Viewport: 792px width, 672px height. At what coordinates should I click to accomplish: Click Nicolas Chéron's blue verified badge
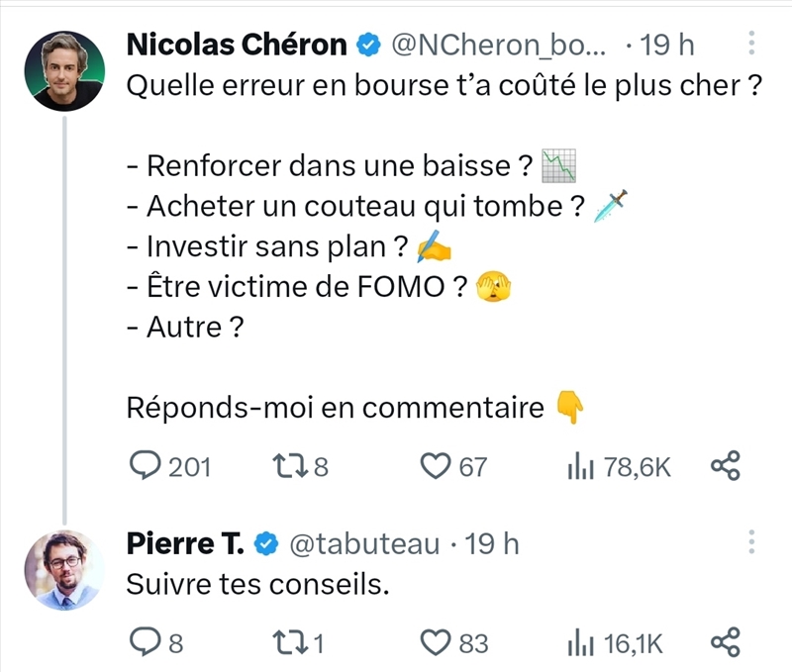tap(368, 46)
